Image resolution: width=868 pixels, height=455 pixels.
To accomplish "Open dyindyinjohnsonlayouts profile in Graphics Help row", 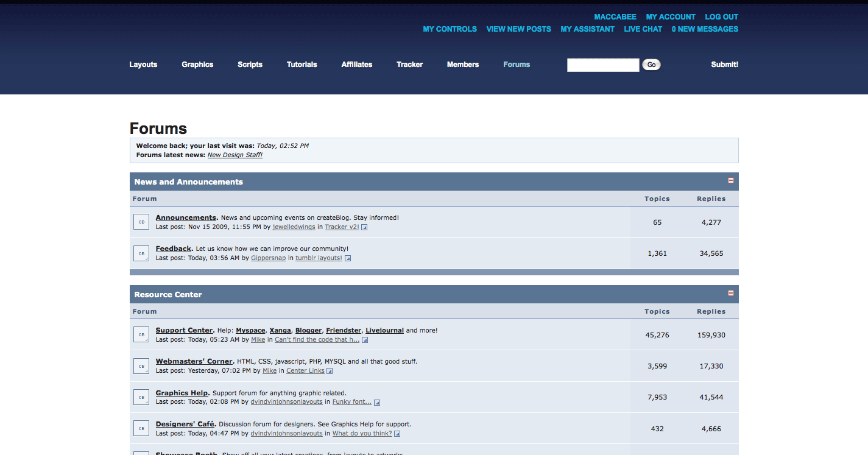I will (x=287, y=402).
